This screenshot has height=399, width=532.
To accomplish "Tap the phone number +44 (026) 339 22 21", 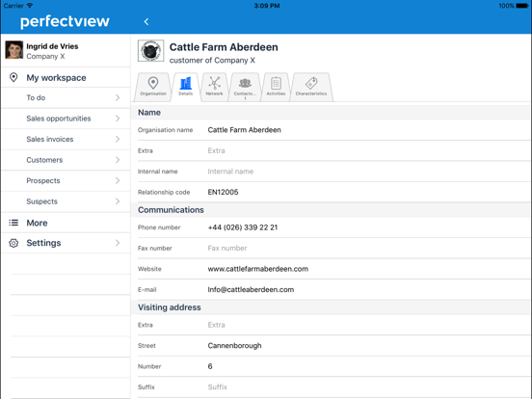I will tap(243, 227).
